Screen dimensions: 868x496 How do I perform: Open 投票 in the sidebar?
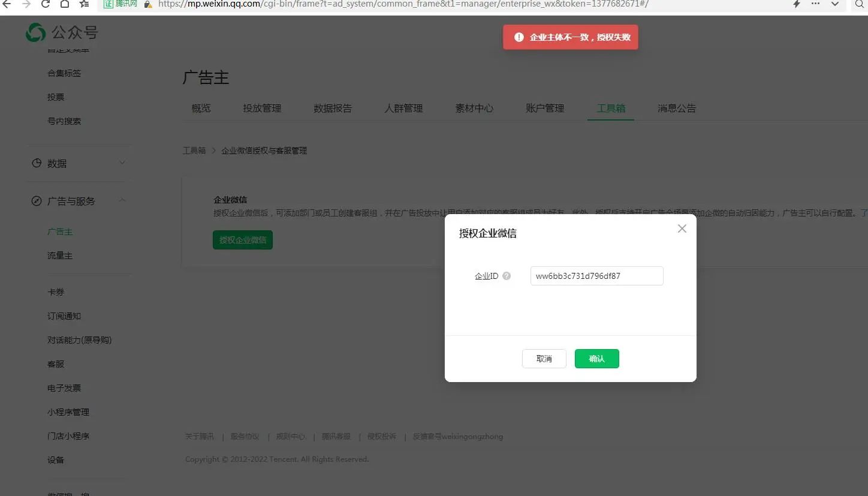pos(56,97)
